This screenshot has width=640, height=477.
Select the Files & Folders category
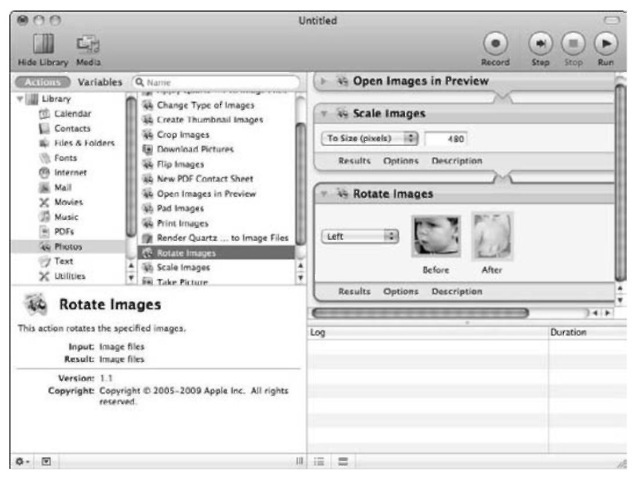(x=77, y=143)
